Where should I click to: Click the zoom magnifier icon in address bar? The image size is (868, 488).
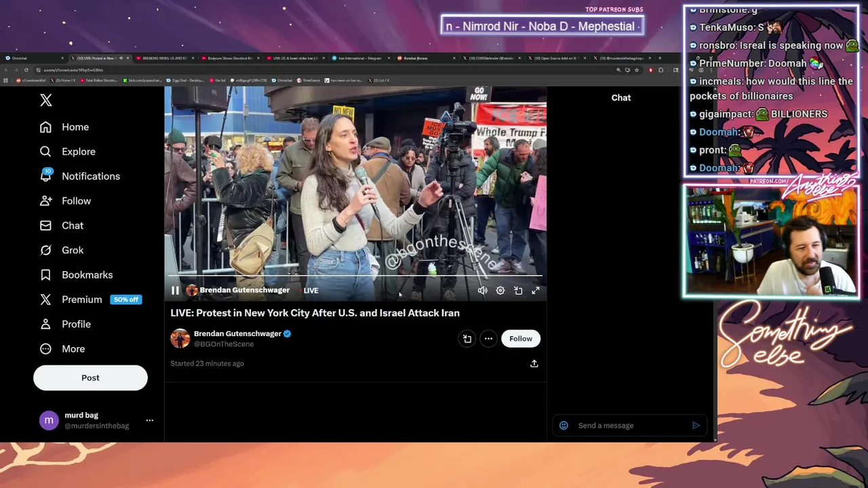coord(618,70)
